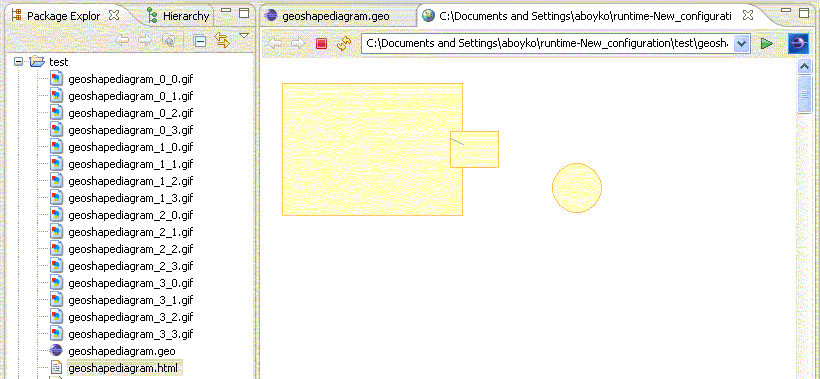The height and width of the screenshot is (379, 820).
Task: Collapse the test project folder
Action: (x=19, y=62)
